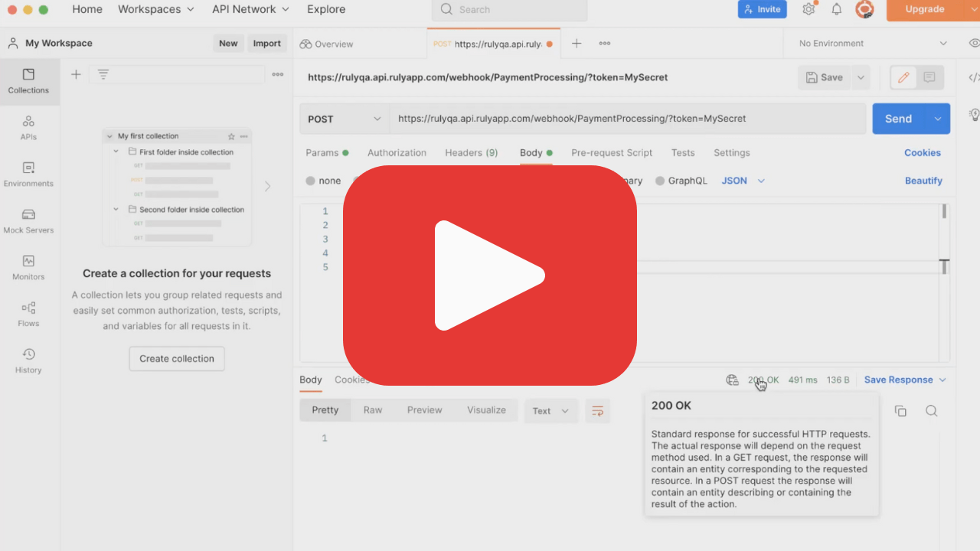Switch to the Params tab

[327, 152]
